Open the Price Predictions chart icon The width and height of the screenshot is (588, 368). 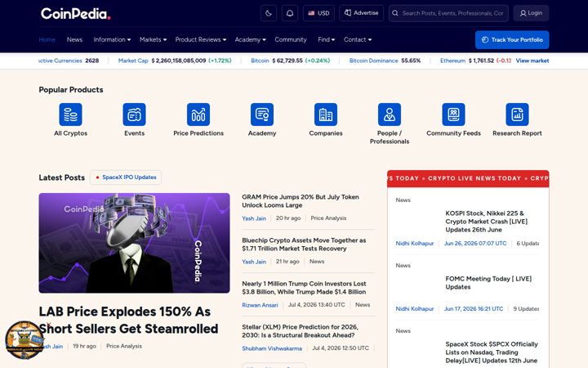[x=198, y=114]
